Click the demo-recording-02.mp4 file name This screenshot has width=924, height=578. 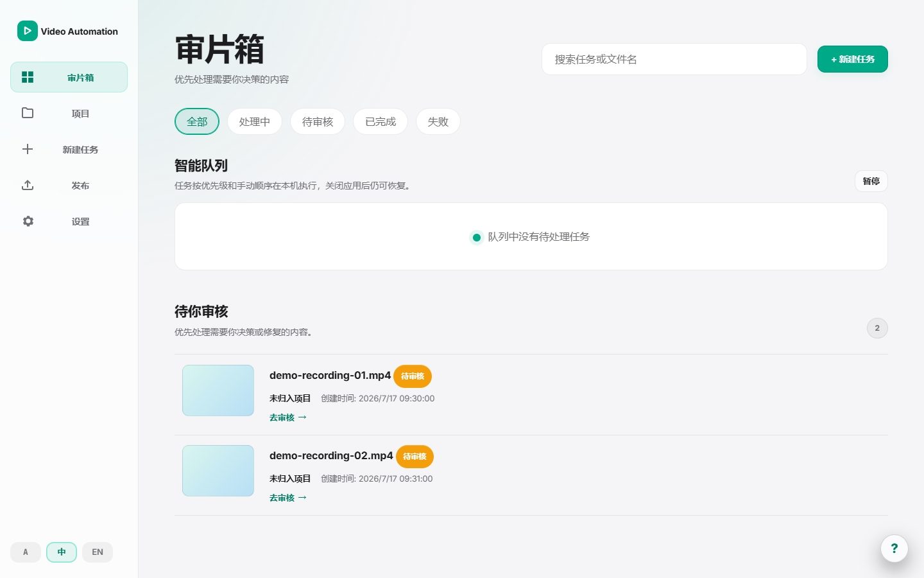[331, 455]
